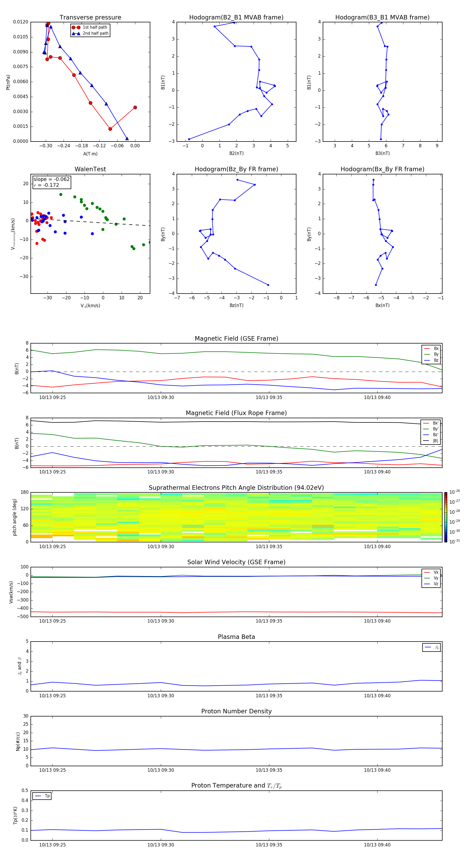Click the 10^-31 color bar label
Image resolution: width=473 pixels, height=868 pixels.
[x=455, y=542]
